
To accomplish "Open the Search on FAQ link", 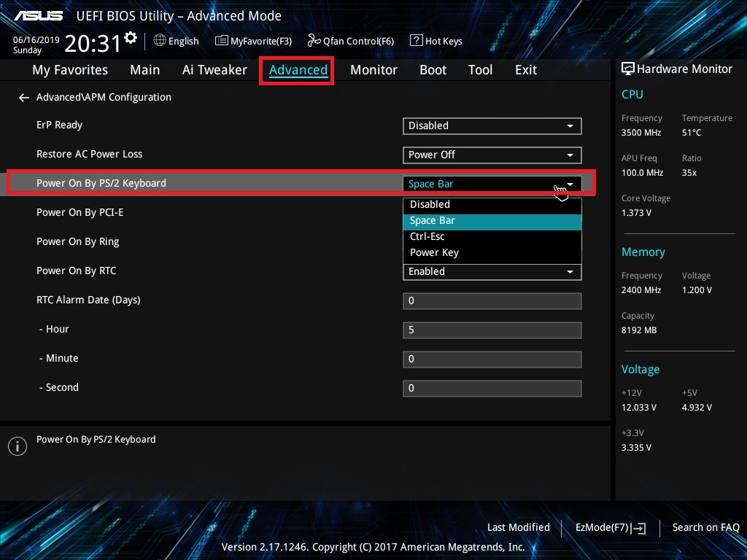I will (x=705, y=527).
